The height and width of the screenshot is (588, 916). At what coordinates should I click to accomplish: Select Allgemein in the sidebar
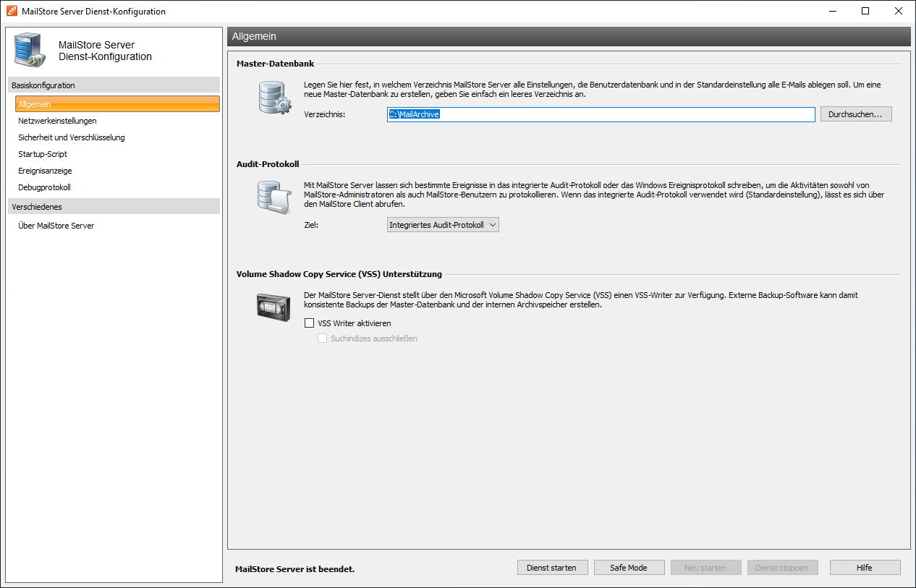117,104
